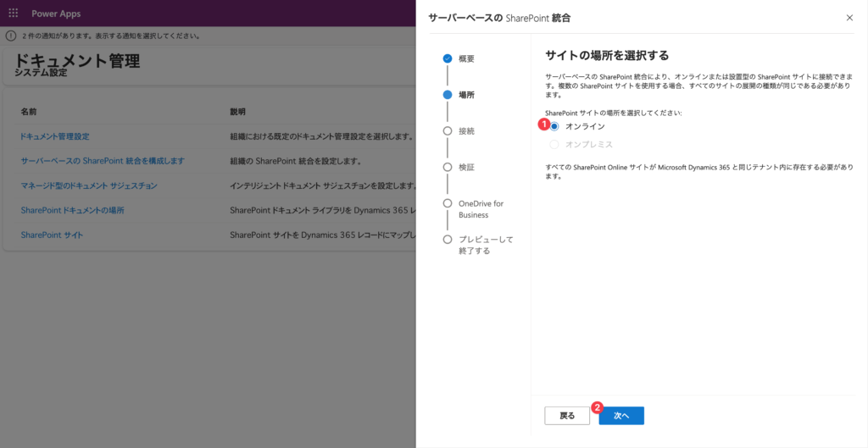This screenshot has width=868, height=448.
Task: Click the 名前 column header
Action: click(x=29, y=112)
